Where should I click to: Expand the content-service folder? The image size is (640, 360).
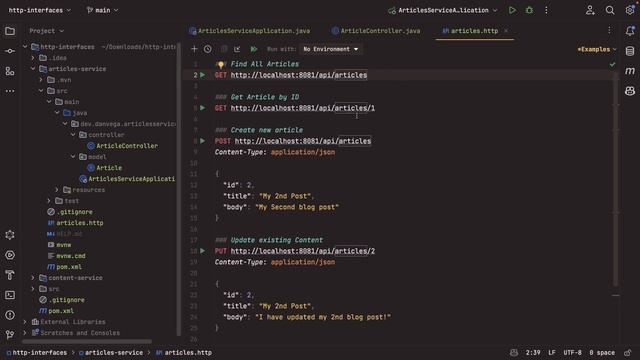pyautogui.click(x=33, y=278)
